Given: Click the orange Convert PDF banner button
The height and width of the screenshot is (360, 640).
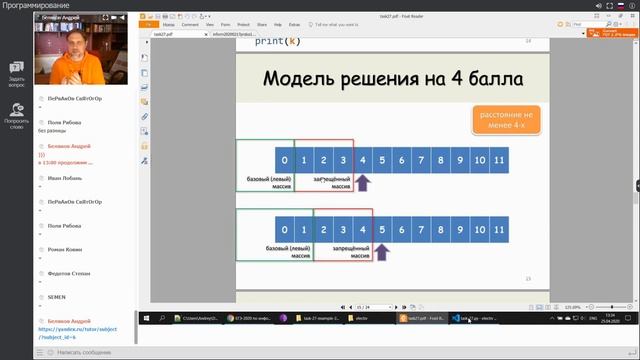Looking at the screenshot, I should click(x=613, y=33).
